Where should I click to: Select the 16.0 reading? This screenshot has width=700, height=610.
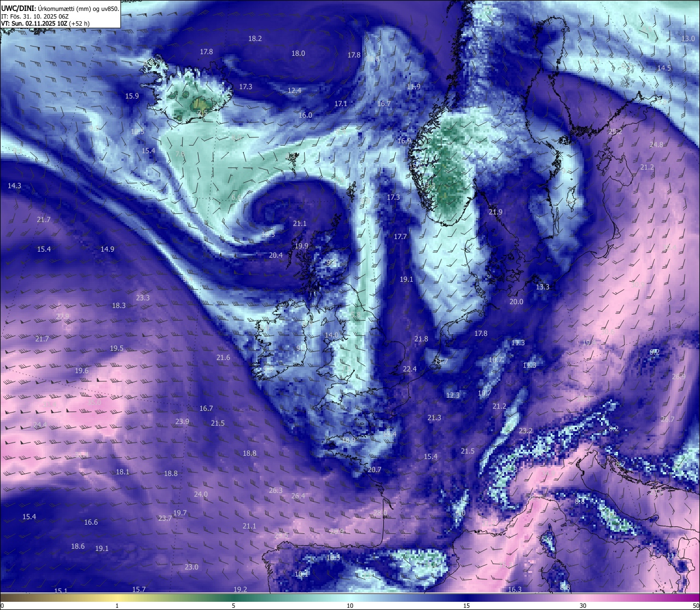tap(305, 115)
